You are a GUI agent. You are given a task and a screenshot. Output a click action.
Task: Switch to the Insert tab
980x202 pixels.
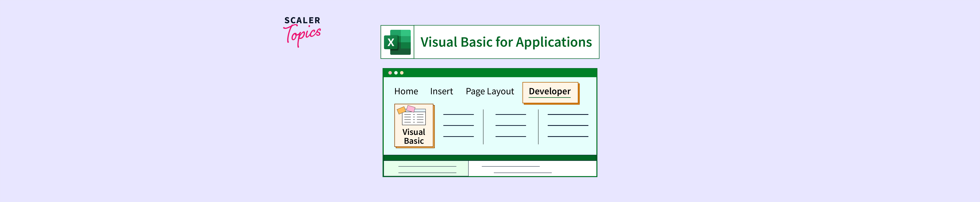point(441,92)
